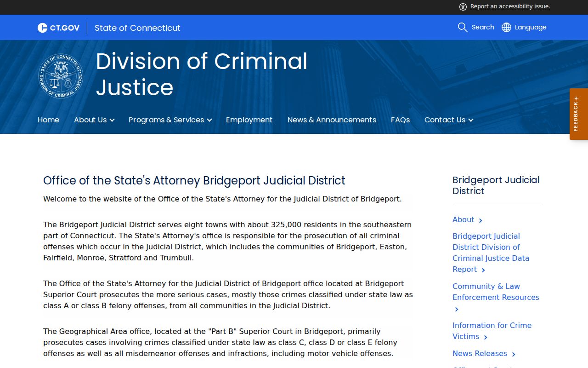Viewport: 588px width, 368px height.
Task: Open the Search label in header
Action: 483,27
